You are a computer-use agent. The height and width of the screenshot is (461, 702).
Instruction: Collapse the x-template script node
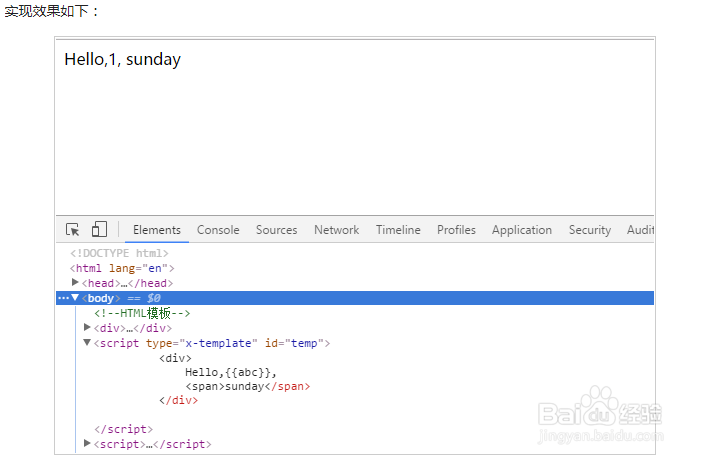(87, 342)
